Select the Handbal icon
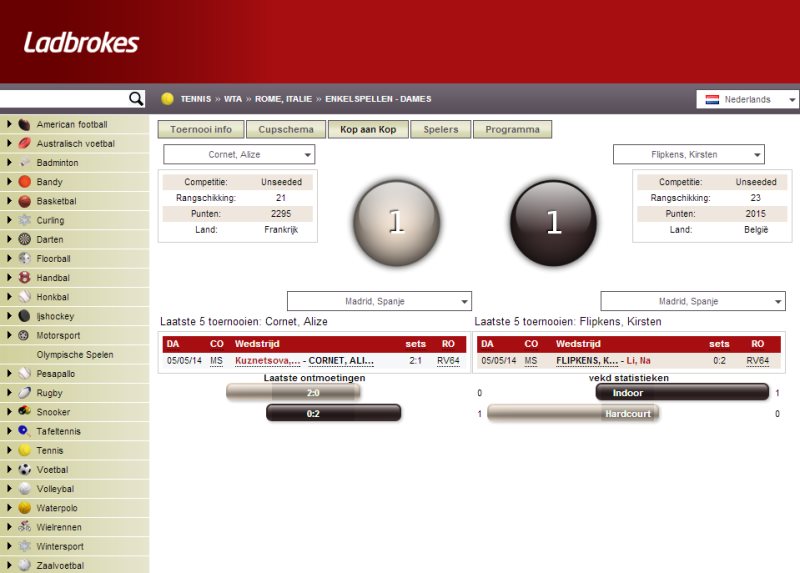 click(24, 278)
